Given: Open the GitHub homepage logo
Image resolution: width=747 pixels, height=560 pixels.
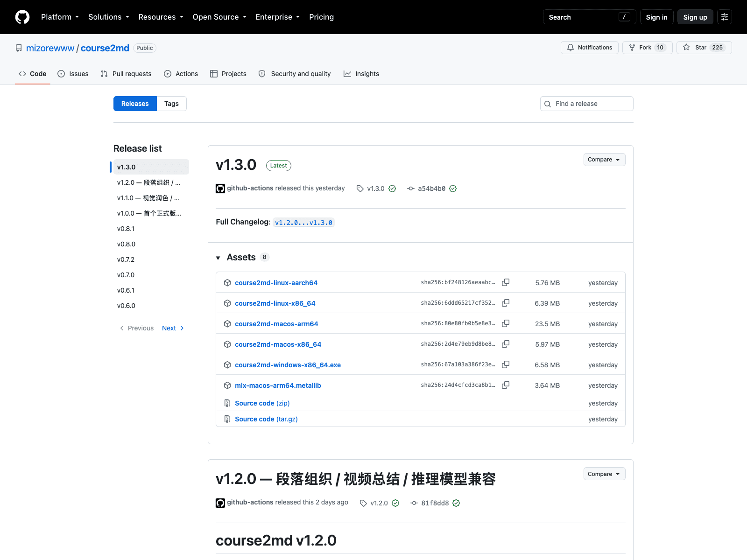Looking at the screenshot, I should (x=22, y=17).
